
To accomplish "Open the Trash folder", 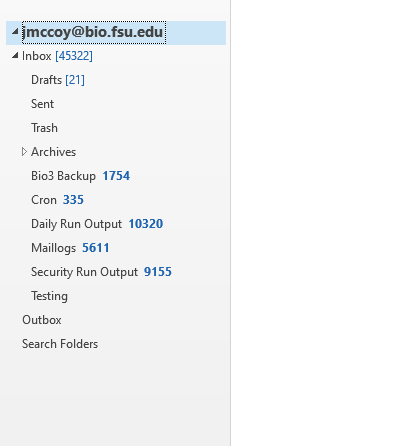I will pyautogui.click(x=44, y=128).
